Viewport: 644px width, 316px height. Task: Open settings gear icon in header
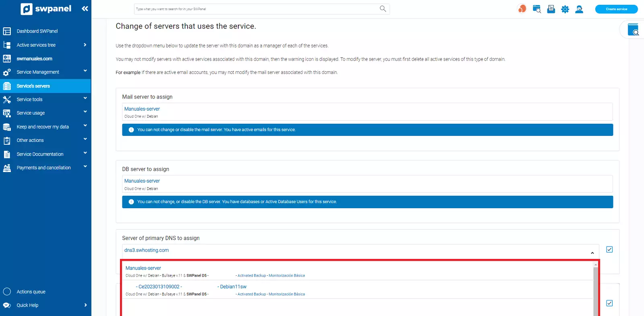[565, 9]
